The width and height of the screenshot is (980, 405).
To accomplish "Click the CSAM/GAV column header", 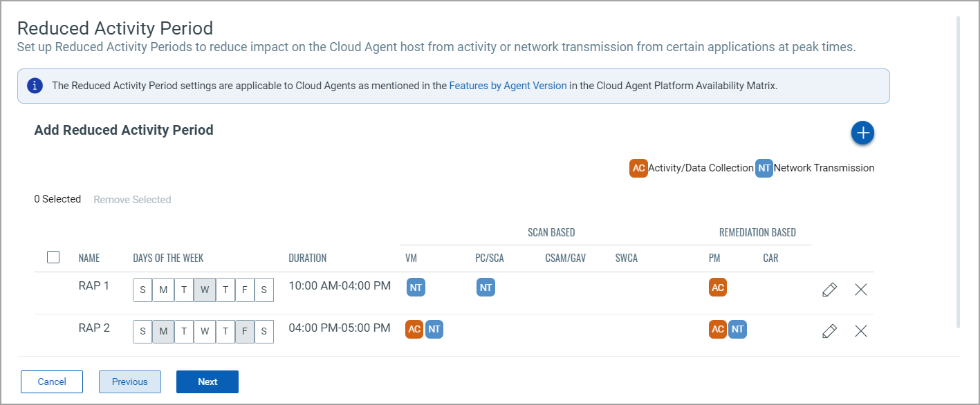I will [565, 258].
